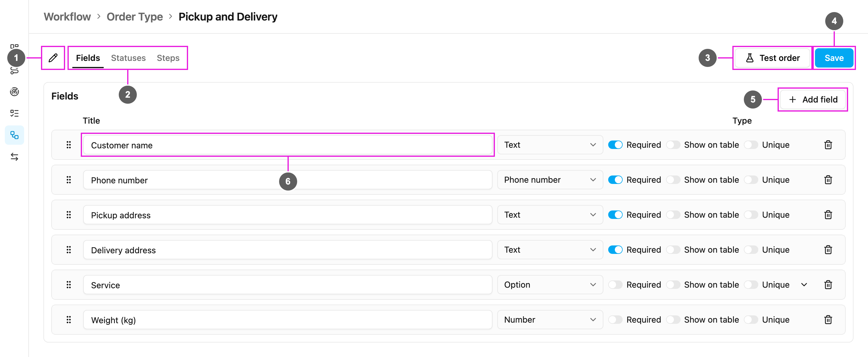This screenshot has height=357, width=868.
Task: Click the Add field button
Action: (x=813, y=100)
